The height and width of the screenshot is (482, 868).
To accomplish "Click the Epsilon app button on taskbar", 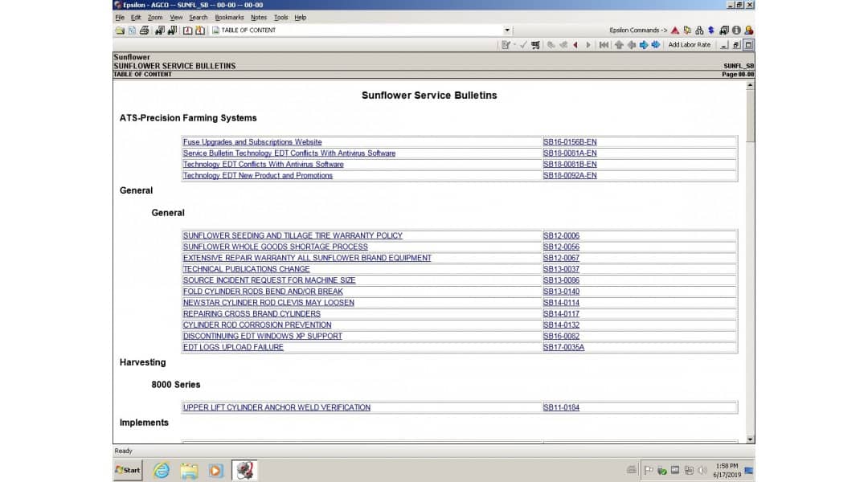I will click(244, 471).
